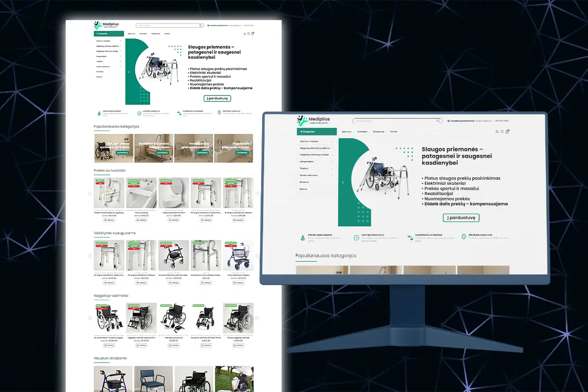
Task: Click the previous slide arrow on the monitor banner
Action: pos(343,182)
